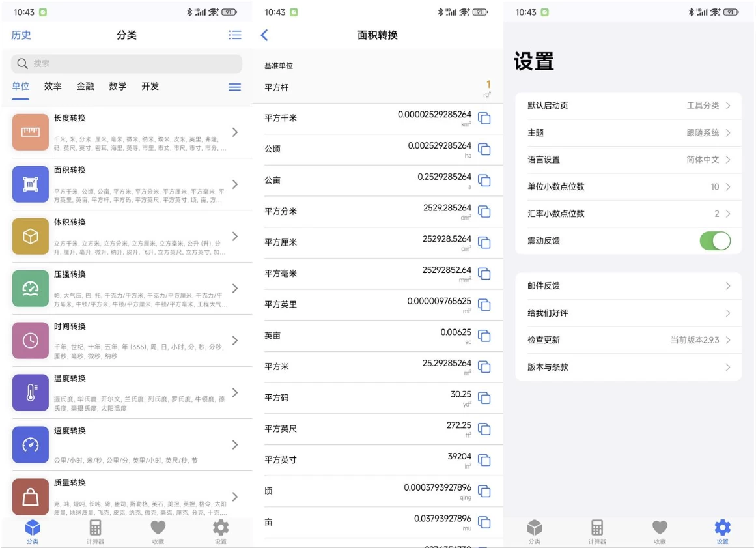The image size is (756, 548).
Task: Expand 默认启动页 options
Action: (628, 106)
